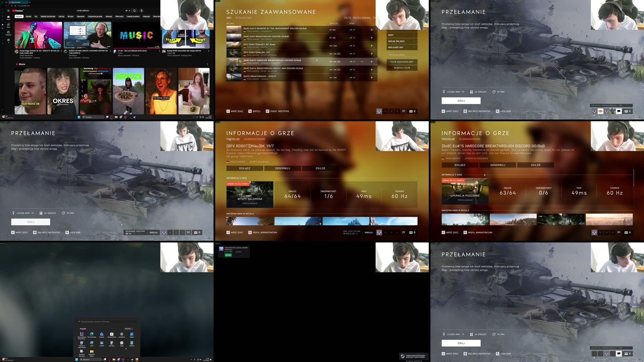Image resolution: width=644 pixels, height=362 pixels.
Task: Click SORTUJ in advanced search footer
Action: pyautogui.click(x=254, y=111)
